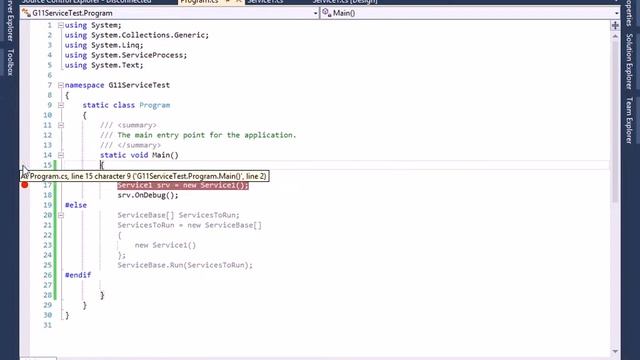Open the Solution Explorer side tab
Viewport: 640px width, 360px height.
(x=629, y=62)
